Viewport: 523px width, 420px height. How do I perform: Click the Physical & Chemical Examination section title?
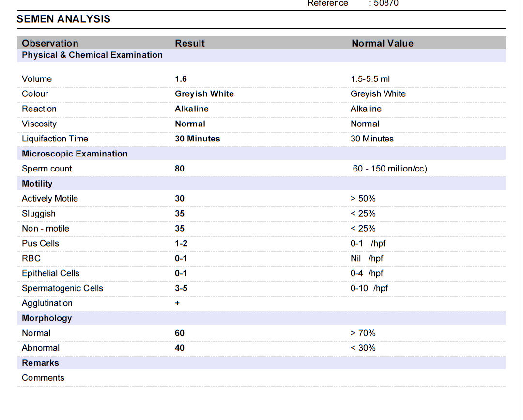coord(92,55)
